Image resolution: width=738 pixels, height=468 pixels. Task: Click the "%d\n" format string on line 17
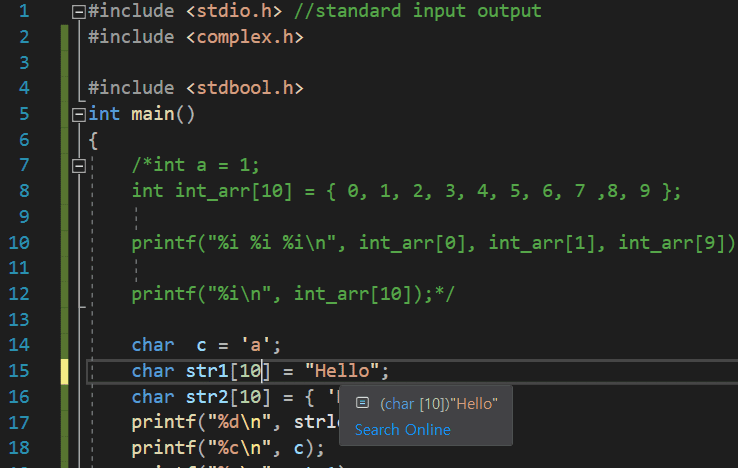click(239, 422)
